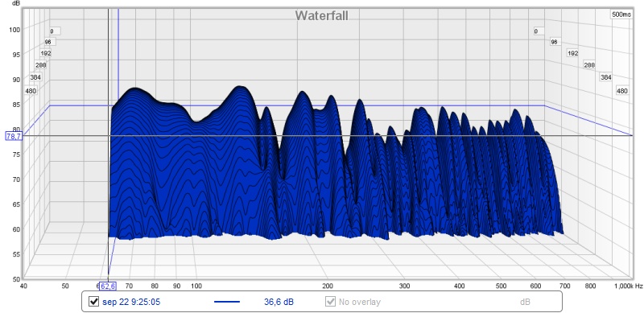The image size is (644, 313).
Task: Click the 36,6 dB legend value
Action: click(x=279, y=302)
